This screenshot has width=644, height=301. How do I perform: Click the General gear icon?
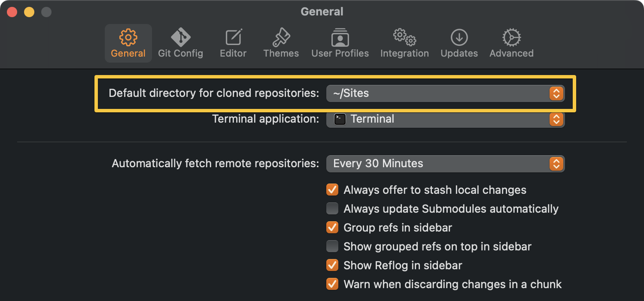click(128, 42)
